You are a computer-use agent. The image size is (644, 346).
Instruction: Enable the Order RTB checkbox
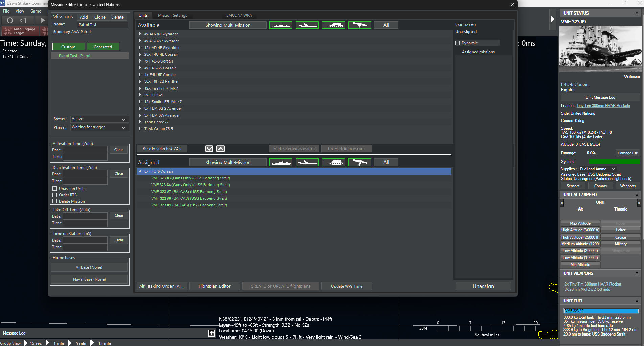[x=55, y=195]
